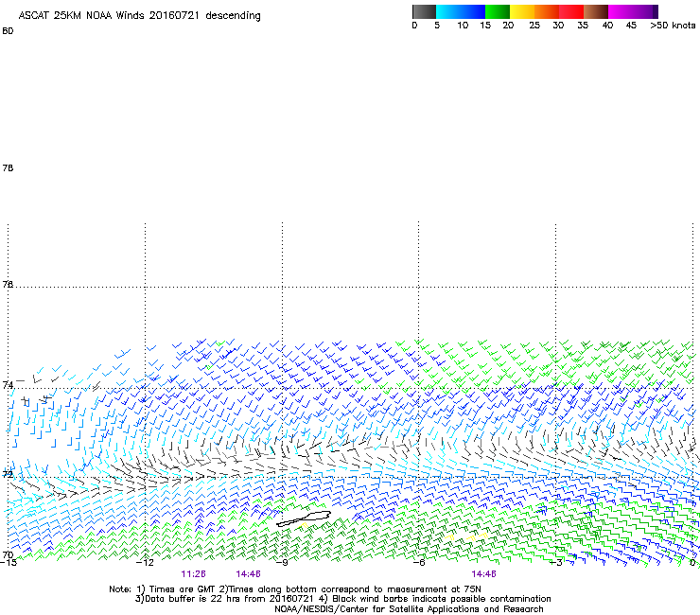Click the -12 longitude axis label

(x=145, y=563)
